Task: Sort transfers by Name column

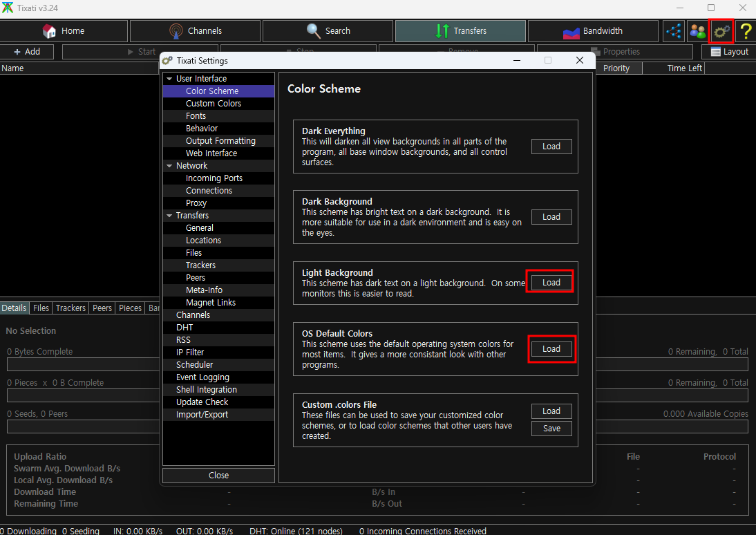Action: 79,68
